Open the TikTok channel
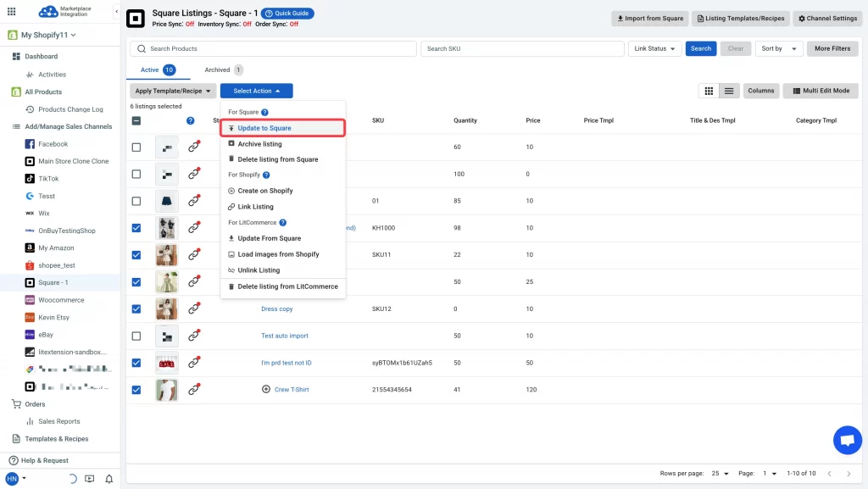The image size is (868, 489). coord(48,179)
